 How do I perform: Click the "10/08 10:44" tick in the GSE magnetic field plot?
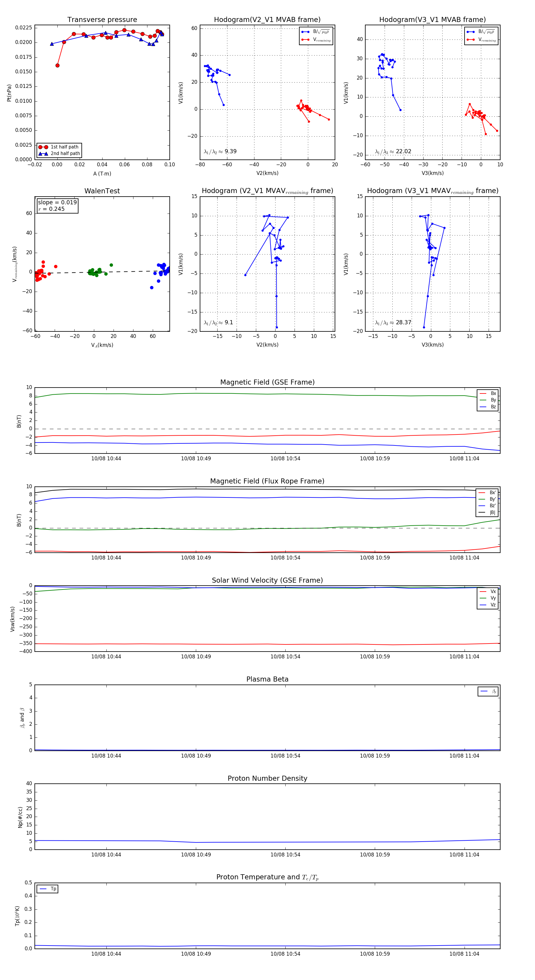pos(106,459)
